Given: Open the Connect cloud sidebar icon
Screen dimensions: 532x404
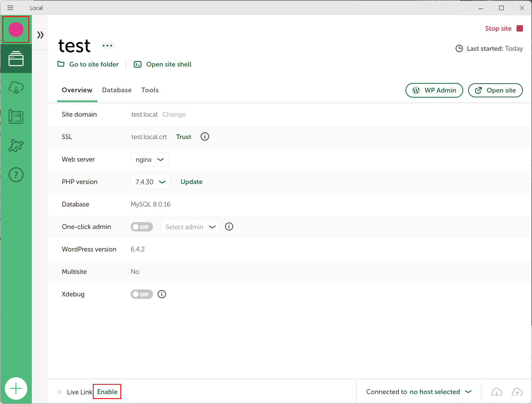Looking at the screenshot, I should coord(16,87).
